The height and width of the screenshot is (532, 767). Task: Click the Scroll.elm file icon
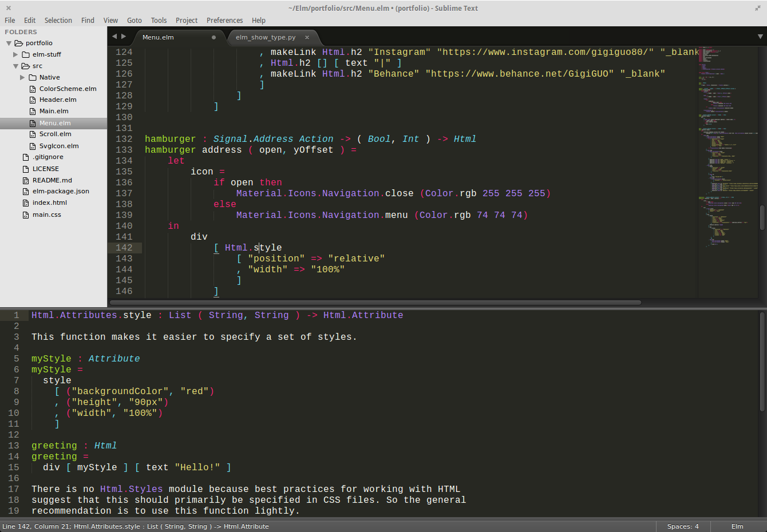33,134
